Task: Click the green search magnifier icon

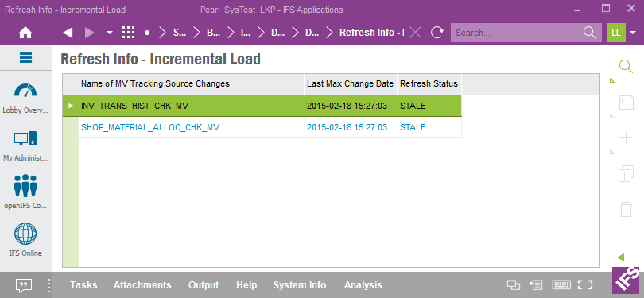Action: point(626,67)
